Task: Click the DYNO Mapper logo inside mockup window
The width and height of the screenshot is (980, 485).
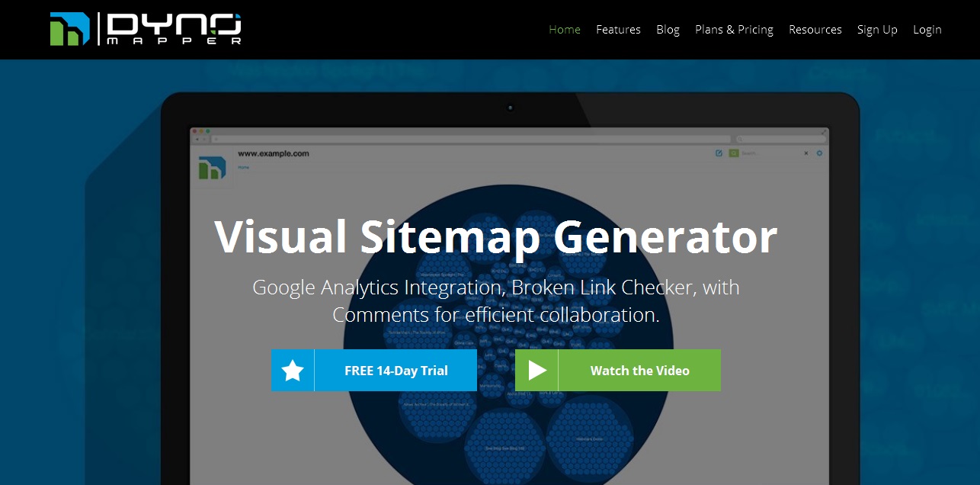Action: click(x=213, y=168)
